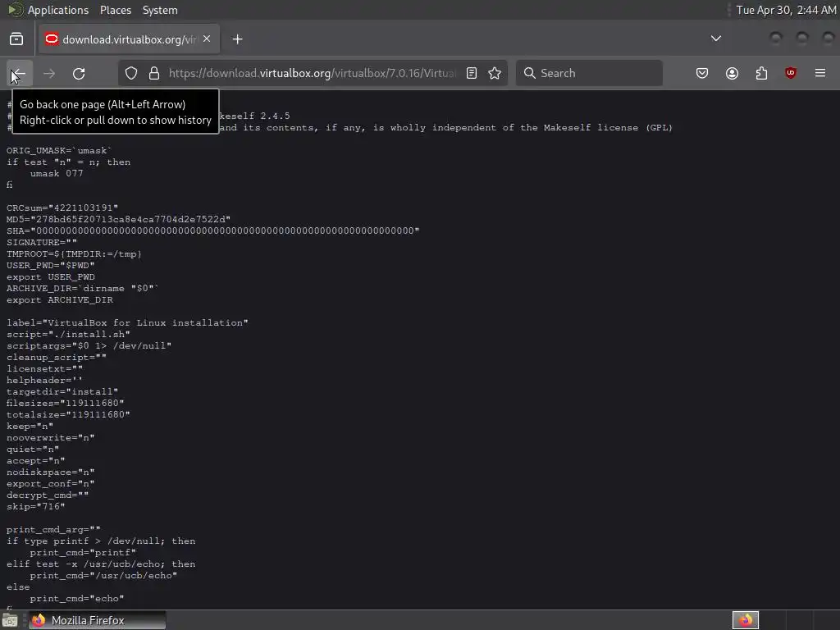Toggle reader view icon in address bar
Screen dimensions: 840x630
tap(472, 73)
